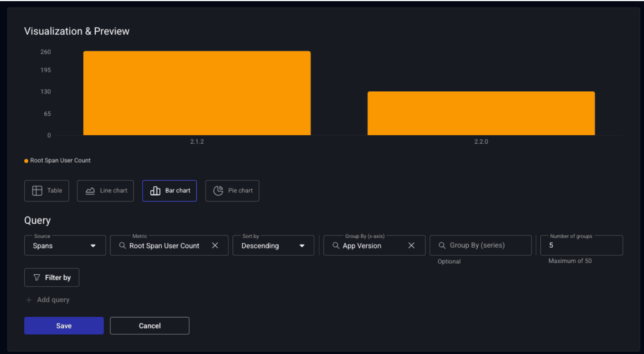This screenshot has height=354, width=644.
Task: Add another query
Action: tap(48, 300)
